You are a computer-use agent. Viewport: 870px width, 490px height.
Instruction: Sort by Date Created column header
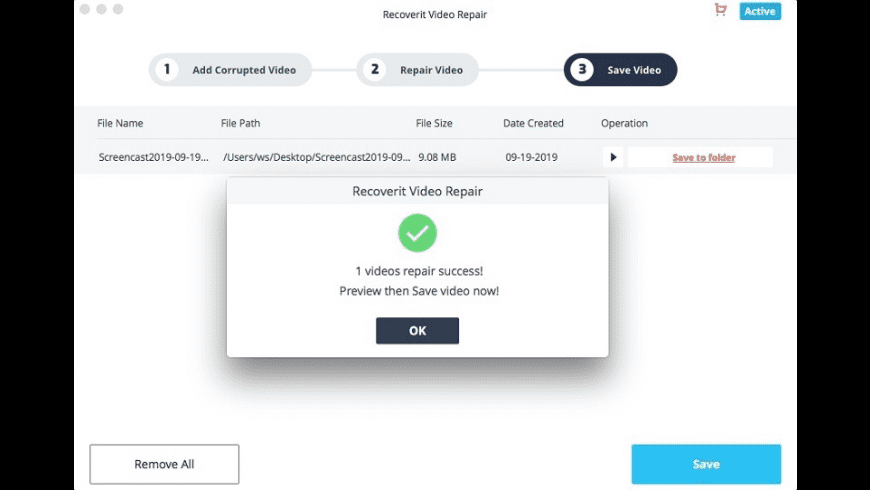(533, 124)
